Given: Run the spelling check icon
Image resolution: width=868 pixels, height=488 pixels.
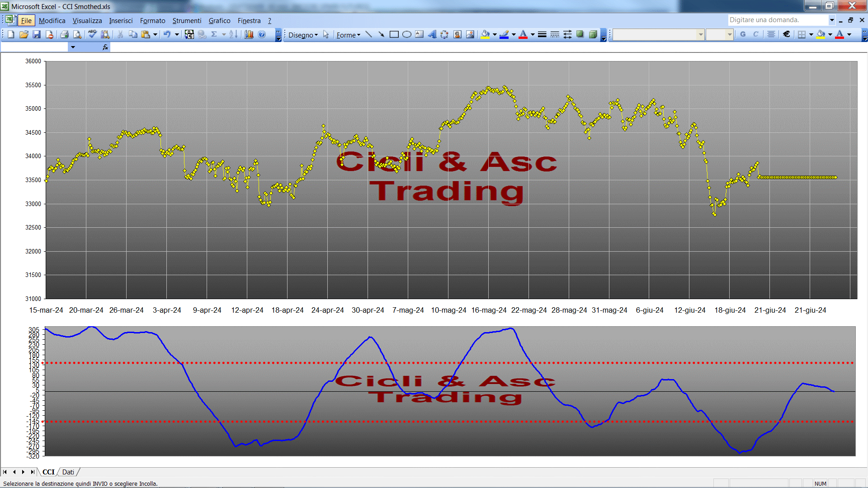Looking at the screenshot, I should (92, 34).
